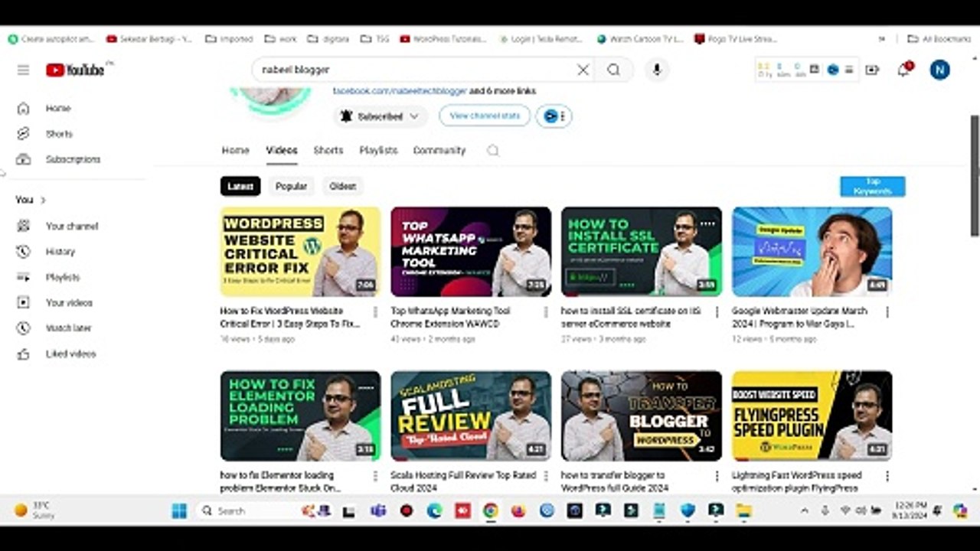This screenshot has width=980, height=551.
Task: Open the account avatar N
Action: [939, 70]
